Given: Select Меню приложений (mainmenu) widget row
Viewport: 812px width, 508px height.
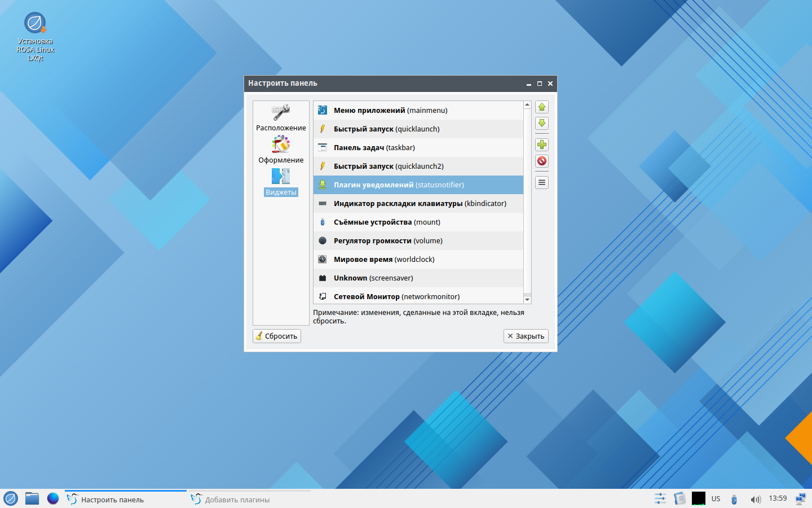Looking at the screenshot, I should click(418, 110).
